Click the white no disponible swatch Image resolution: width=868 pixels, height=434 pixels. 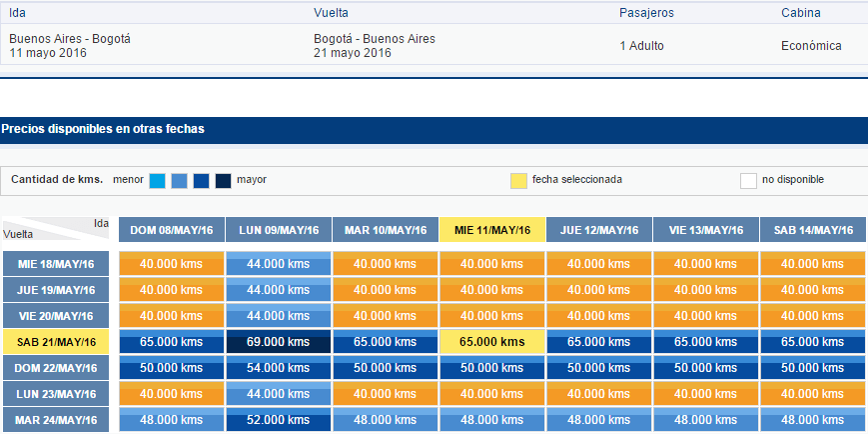pyautogui.click(x=748, y=181)
